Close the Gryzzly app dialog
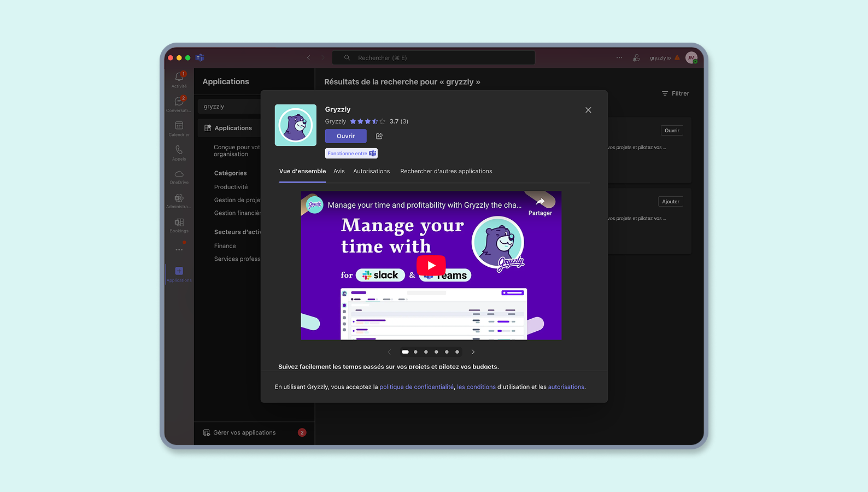 pyautogui.click(x=588, y=110)
